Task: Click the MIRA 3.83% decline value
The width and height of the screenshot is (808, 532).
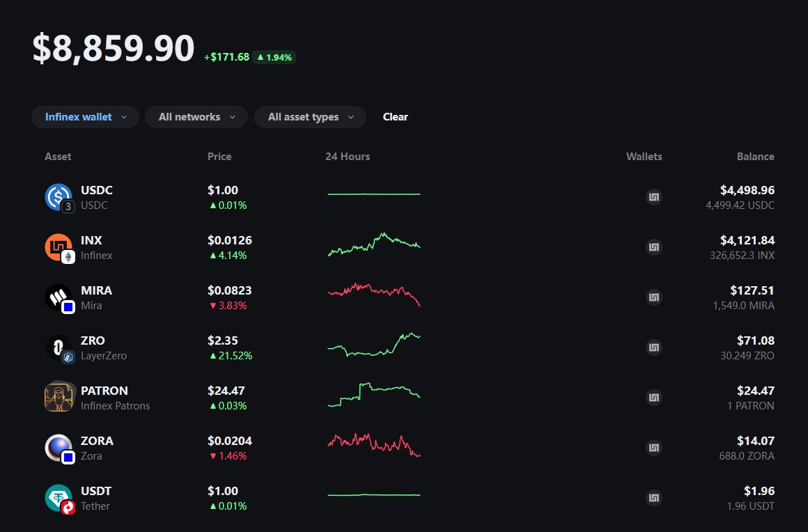Action: [228, 306]
